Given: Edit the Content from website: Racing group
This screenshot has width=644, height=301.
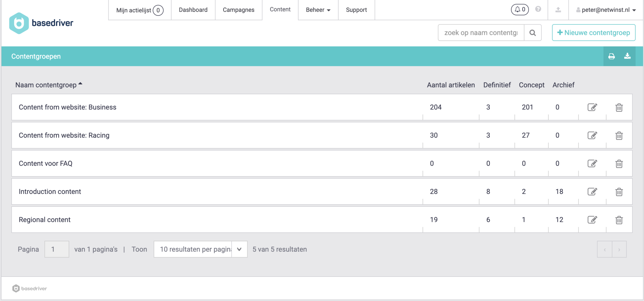Looking at the screenshot, I should tap(592, 135).
